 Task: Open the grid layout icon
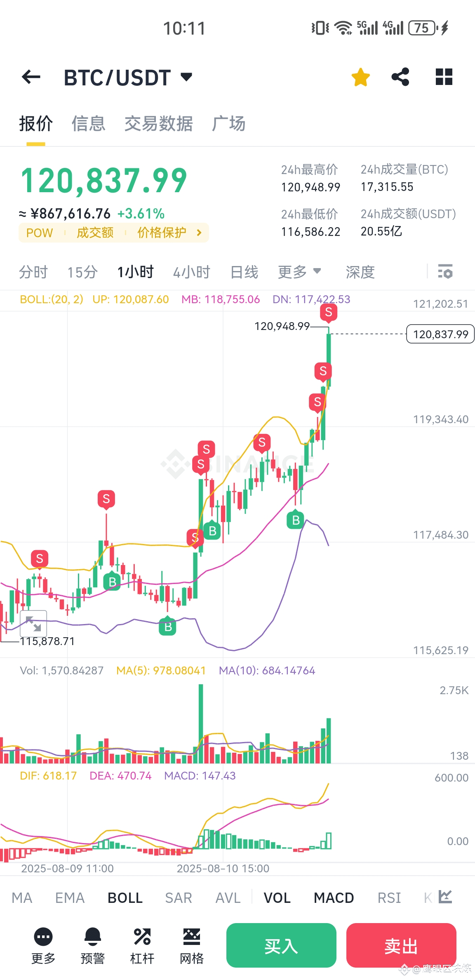pyautogui.click(x=444, y=77)
